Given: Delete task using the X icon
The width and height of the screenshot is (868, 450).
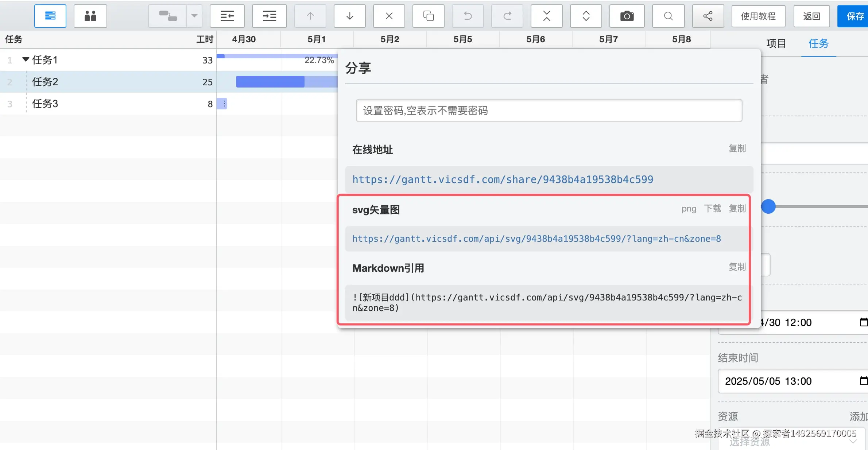Looking at the screenshot, I should click(x=389, y=16).
